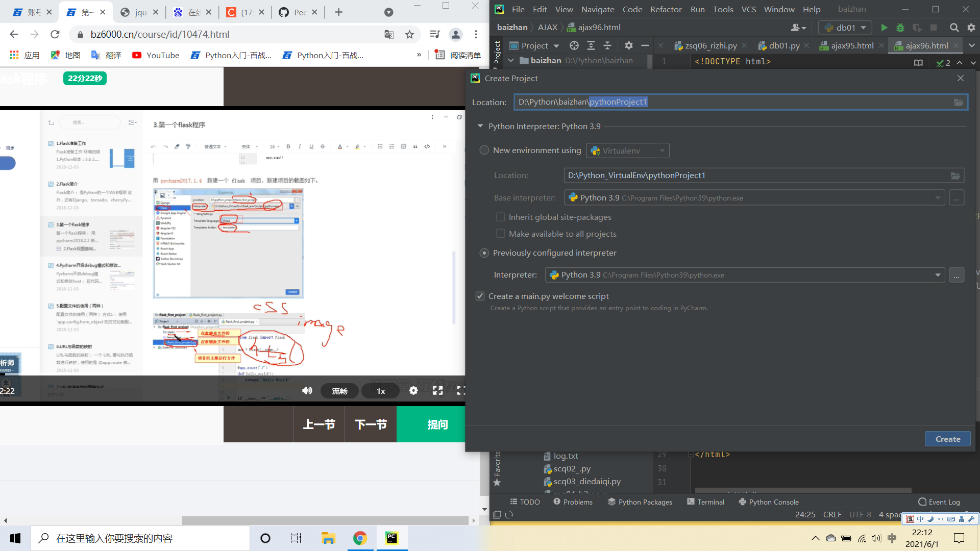Click Windows Start button
The image size is (980, 551).
coord(15,538)
